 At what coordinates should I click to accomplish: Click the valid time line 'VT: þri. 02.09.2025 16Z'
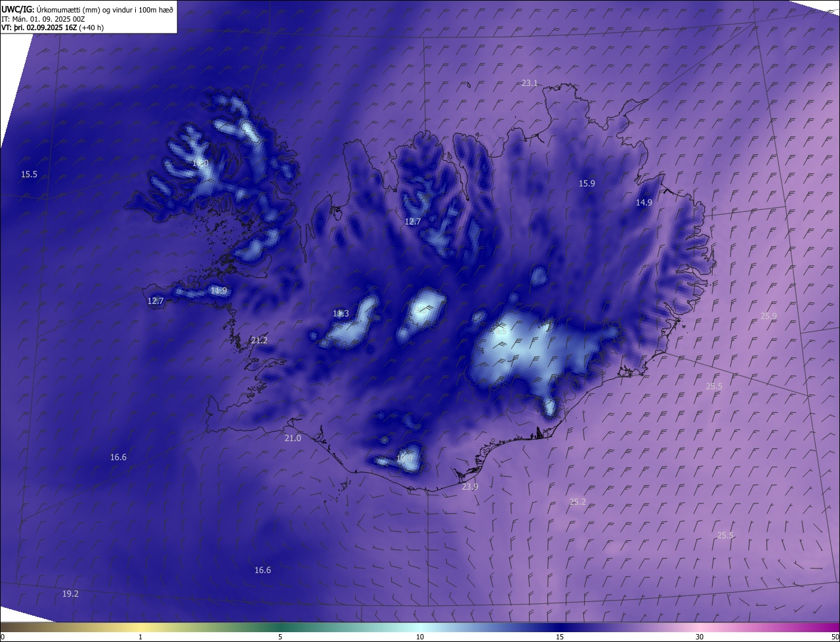tap(39, 28)
